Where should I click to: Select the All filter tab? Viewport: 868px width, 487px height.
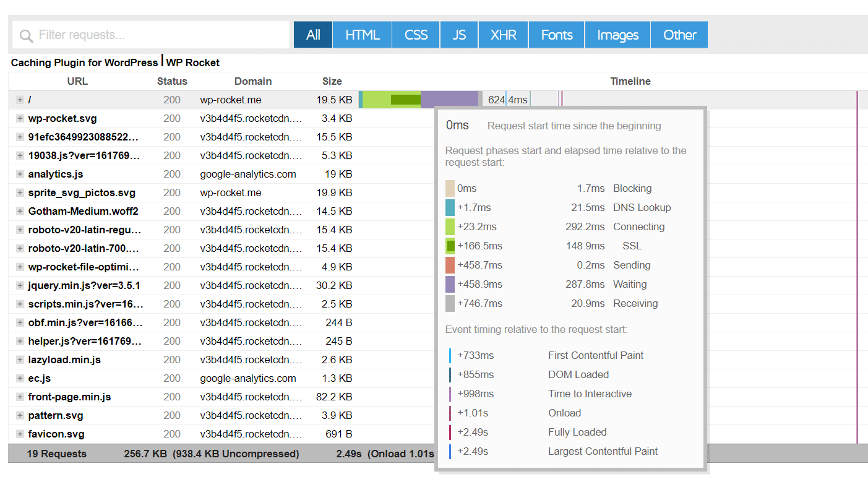tap(313, 35)
